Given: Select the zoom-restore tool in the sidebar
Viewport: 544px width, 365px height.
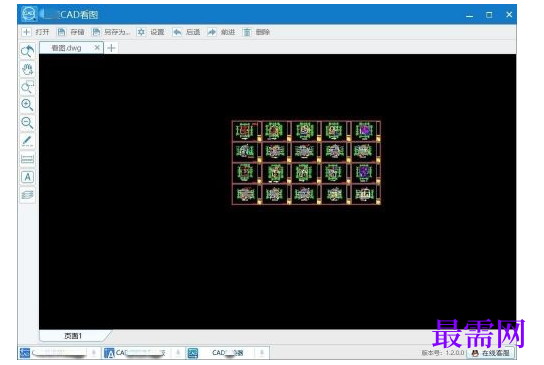Looking at the screenshot, I should (x=27, y=51).
